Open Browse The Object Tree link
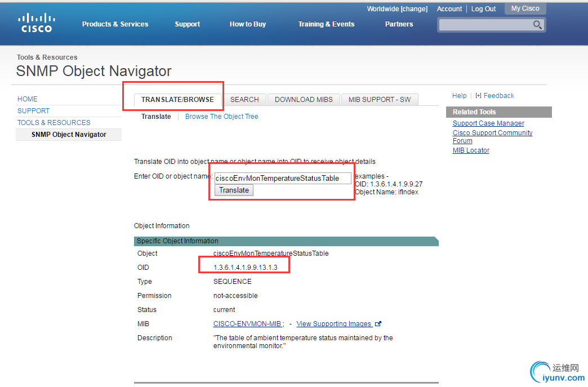The width and height of the screenshot is (588, 387). 221,117
